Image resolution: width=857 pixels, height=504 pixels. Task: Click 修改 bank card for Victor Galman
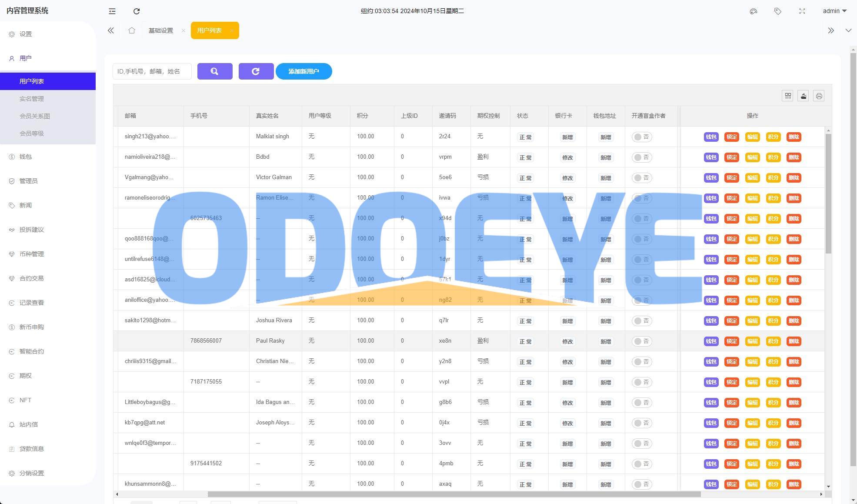567,178
